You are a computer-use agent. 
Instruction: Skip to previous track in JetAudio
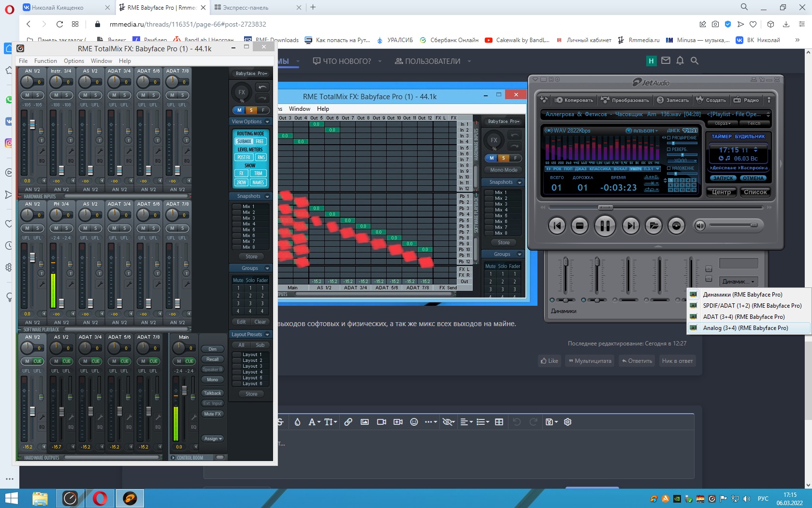click(x=557, y=225)
